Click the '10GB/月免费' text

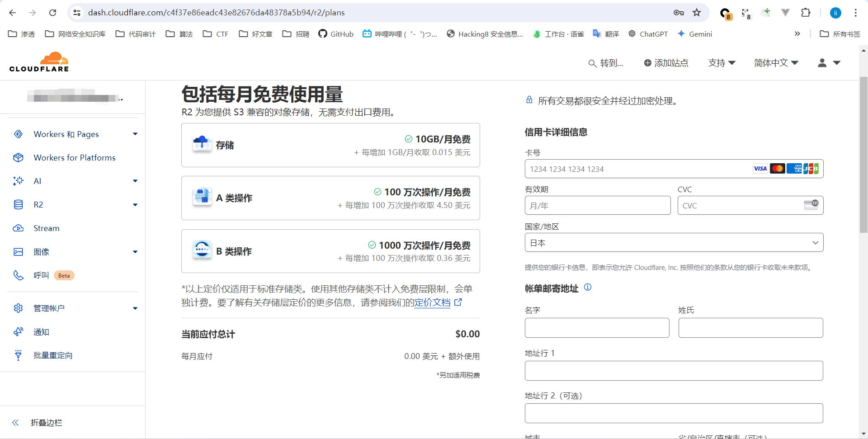(x=443, y=139)
